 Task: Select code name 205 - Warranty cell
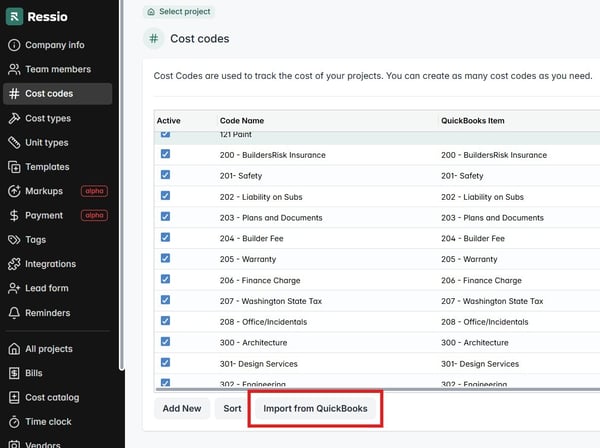pos(248,259)
